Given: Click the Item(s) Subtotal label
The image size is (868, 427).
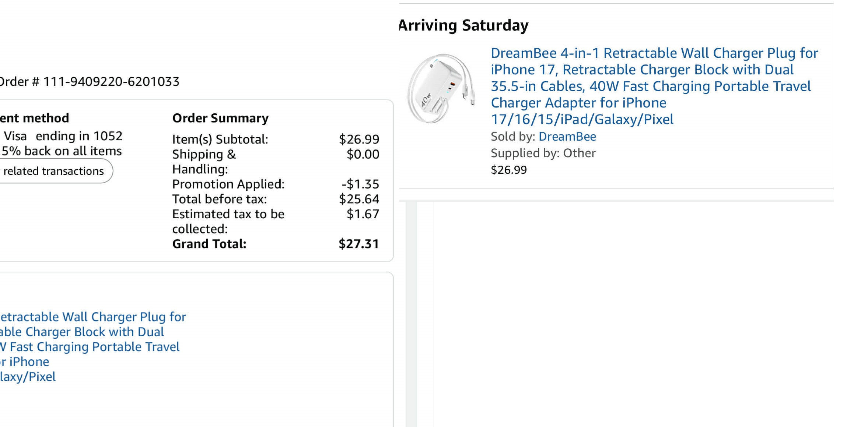Looking at the screenshot, I should click(x=220, y=140).
